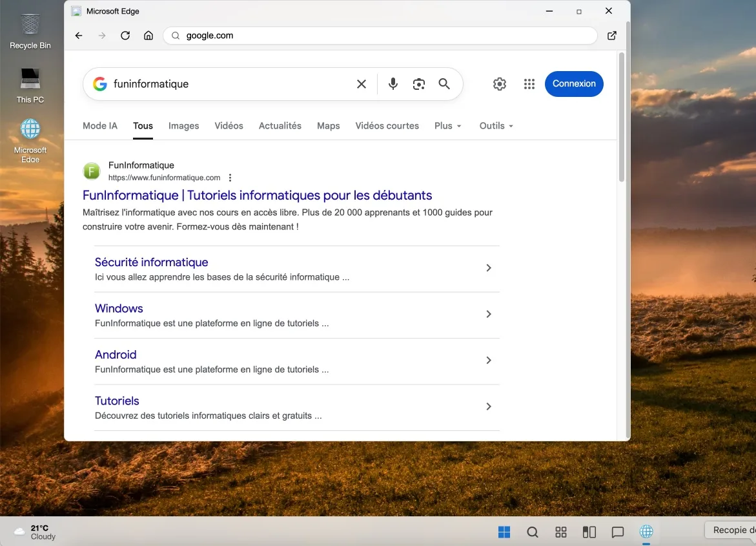
Task: Refresh the page in Edge
Action: (x=125, y=36)
